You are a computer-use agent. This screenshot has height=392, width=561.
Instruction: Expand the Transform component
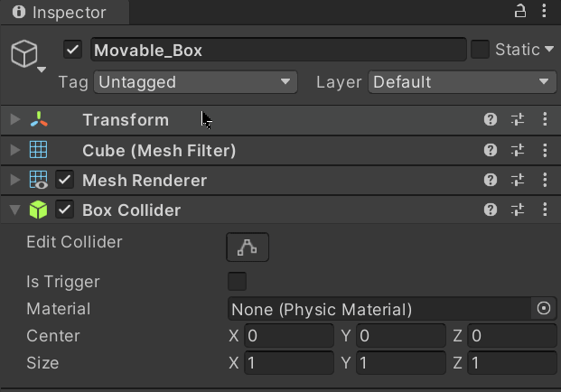pyautogui.click(x=14, y=119)
